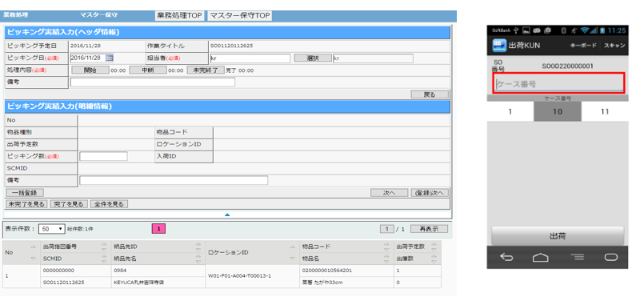The width and height of the screenshot is (644, 305).
Task: Select case number 1 on phone
Action: (510, 111)
